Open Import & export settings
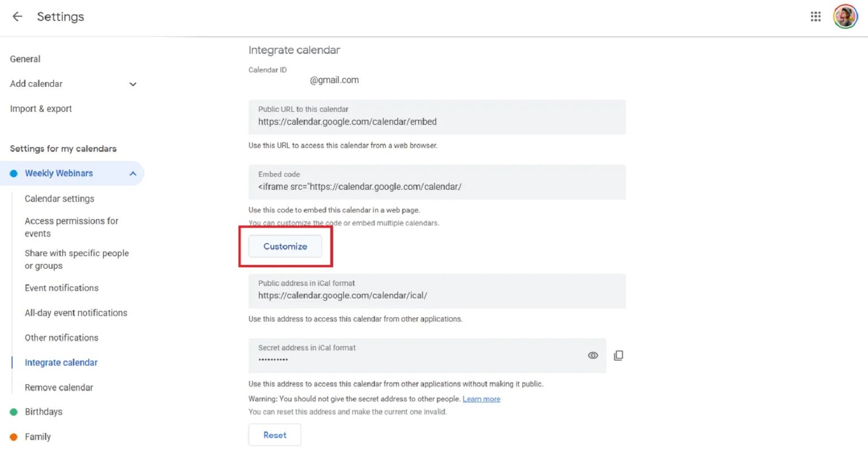Image resolution: width=868 pixels, height=471 pixels. pyautogui.click(x=41, y=109)
